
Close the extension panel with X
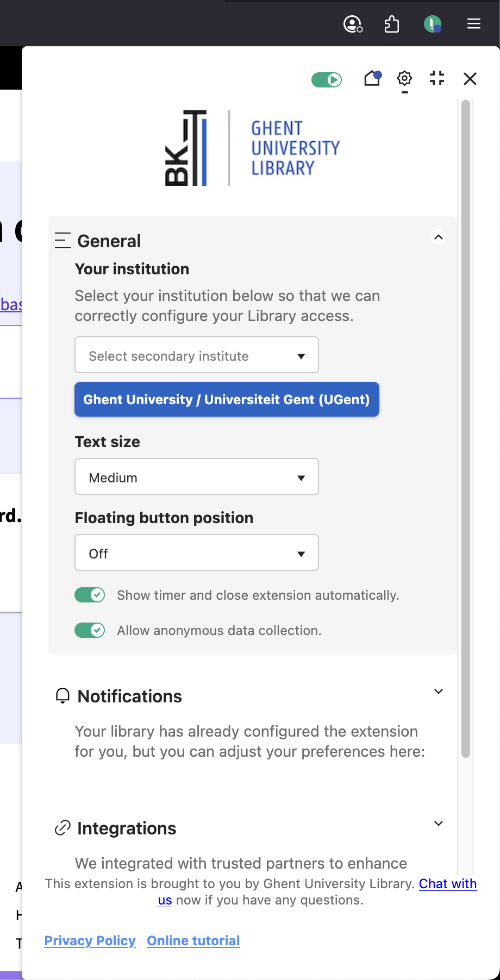click(470, 79)
